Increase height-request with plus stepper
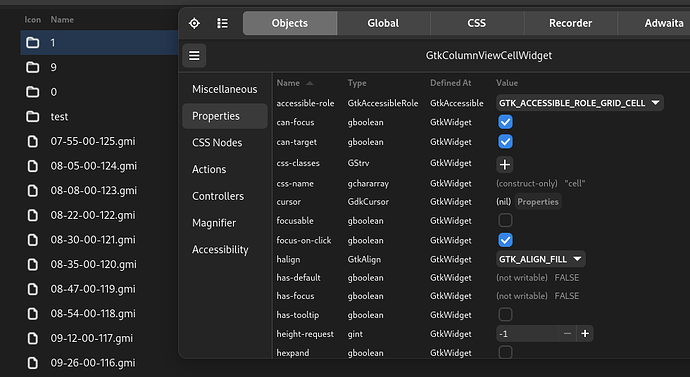The width and height of the screenshot is (690, 377). point(585,334)
